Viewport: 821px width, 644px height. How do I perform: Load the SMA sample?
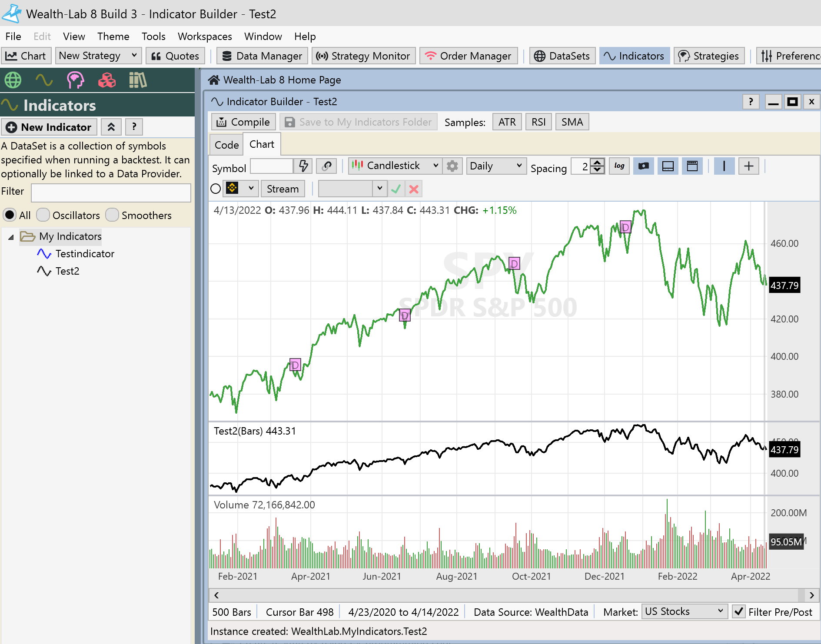572,122
